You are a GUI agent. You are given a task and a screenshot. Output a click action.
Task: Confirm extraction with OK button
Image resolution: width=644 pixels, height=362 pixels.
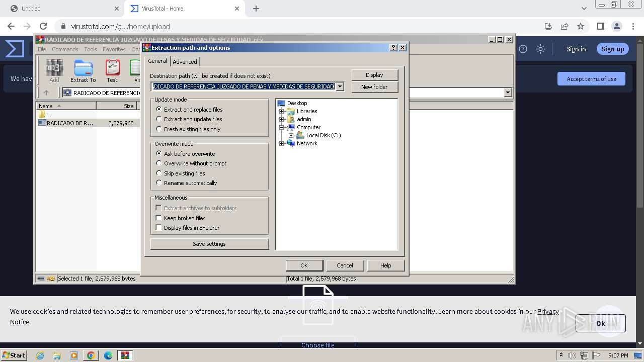[304, 265]
